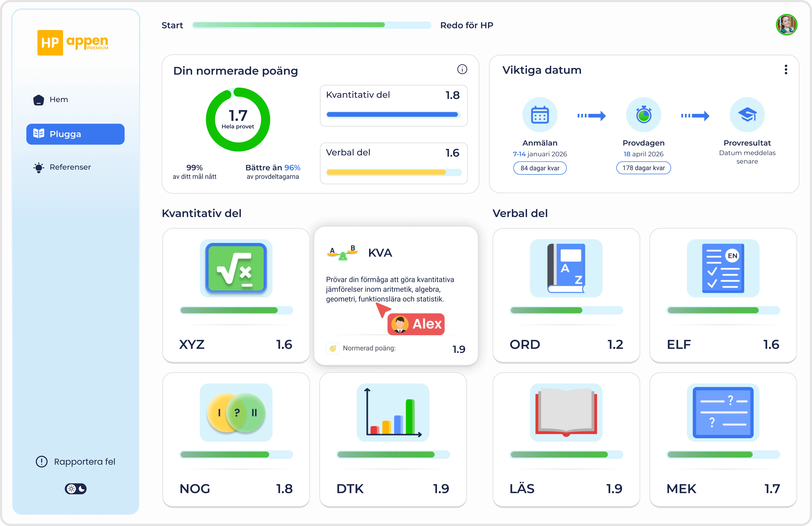Expand the Verbal del score box
The height and width of the screenshot is (526, 812).
393,163
